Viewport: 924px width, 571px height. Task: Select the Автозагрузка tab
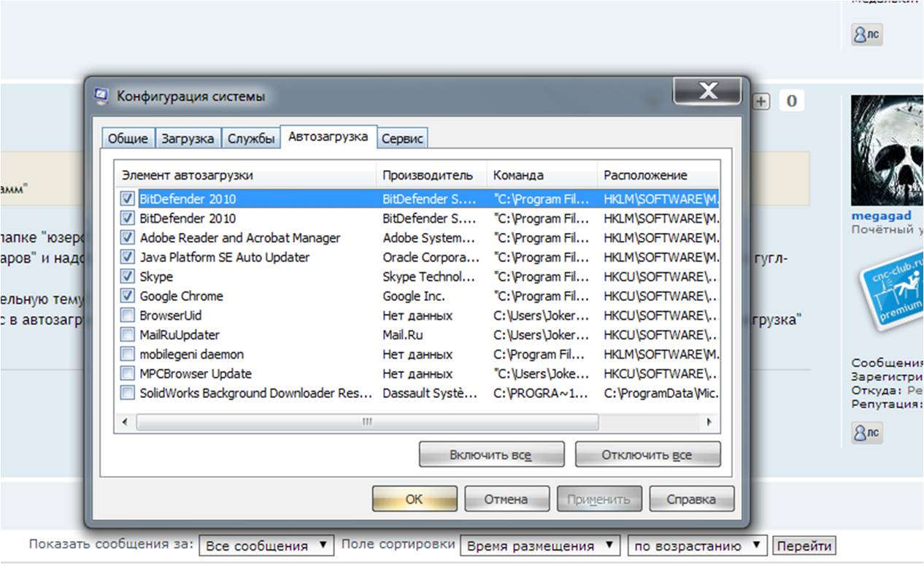click(x=328, y=137)
